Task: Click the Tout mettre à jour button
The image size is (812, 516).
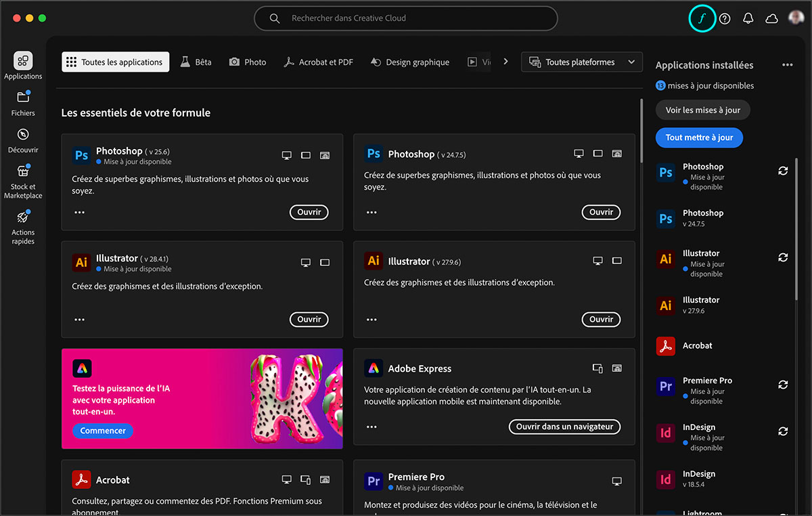Action: pyautogui.click(x=699, y=137)
